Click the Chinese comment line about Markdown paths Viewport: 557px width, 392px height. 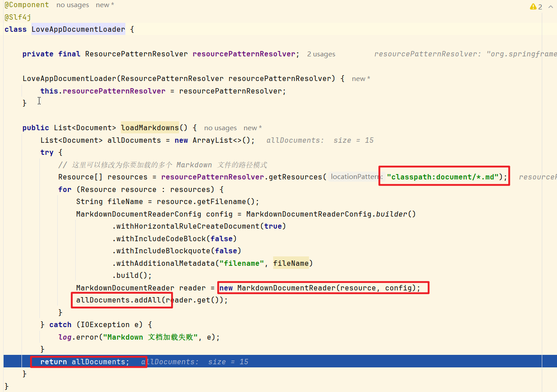coord(163,165)
